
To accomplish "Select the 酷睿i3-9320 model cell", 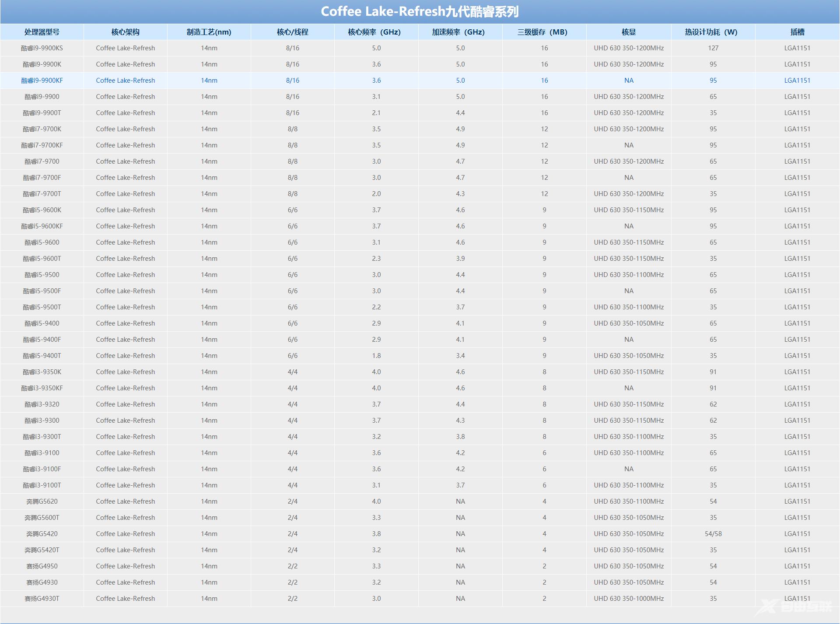I will [42, 404].
